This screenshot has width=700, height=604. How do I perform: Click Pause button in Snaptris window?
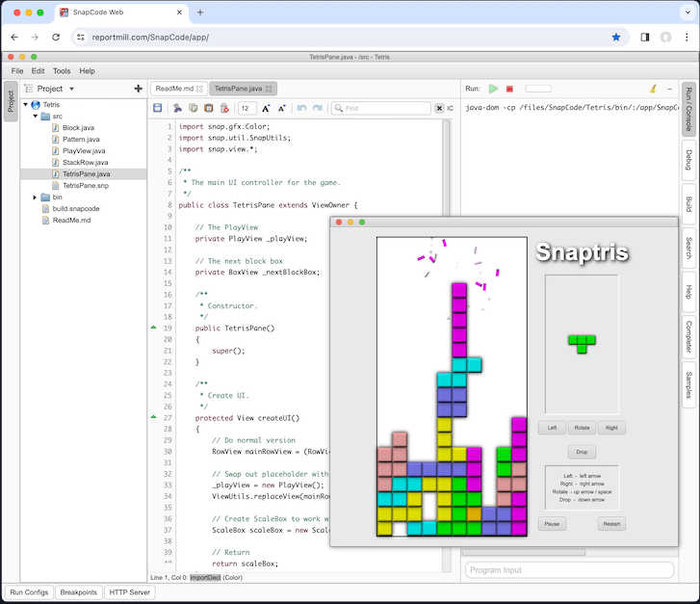(552, 524)
